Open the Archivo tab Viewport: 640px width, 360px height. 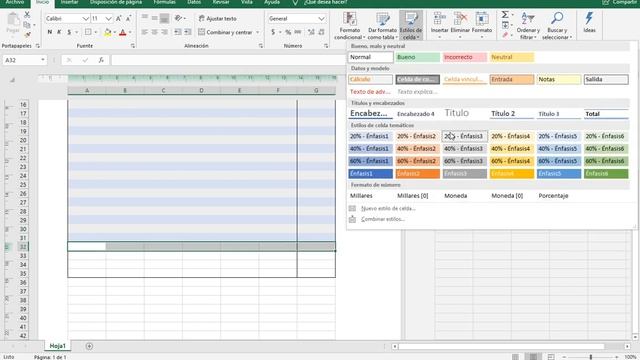[15, 2]
